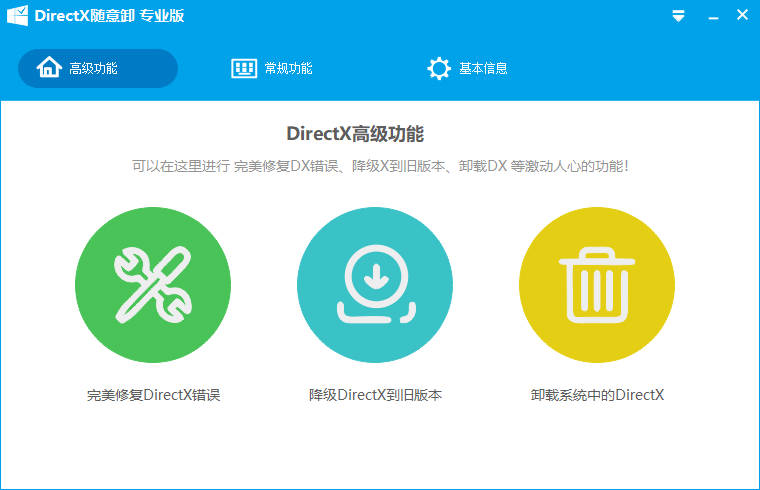Open the green wrench repair DirectX icon
The width and height of the screenshot is (760, 490).
tap(153, 285)
